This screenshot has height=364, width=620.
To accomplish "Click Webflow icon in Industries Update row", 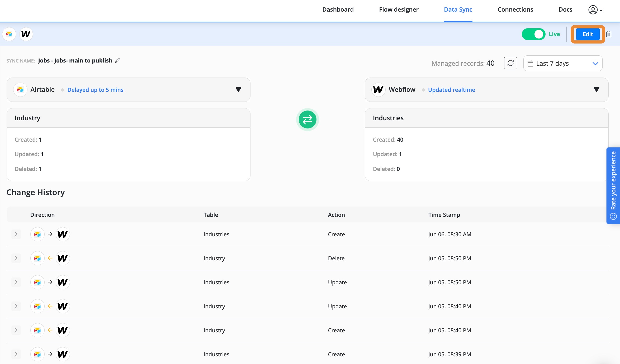I will (63, 282).
